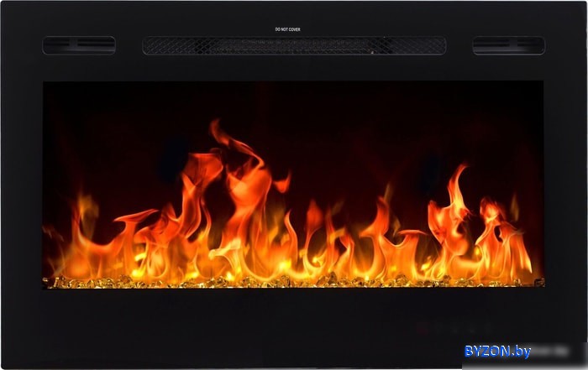
Task: Click the central mesh heater grille
Action: click(x=294, y=45)
